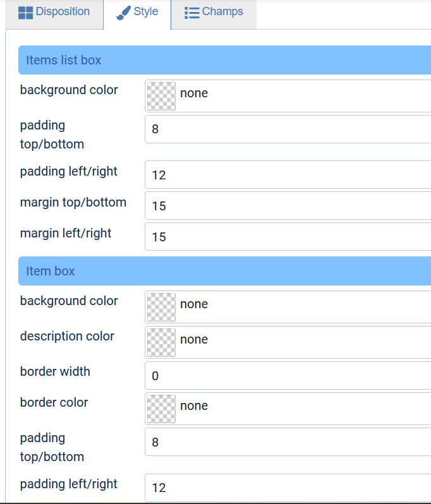Edit the margin top/bottom value
This screenshot has width=431, height=504.
[288, 206]
